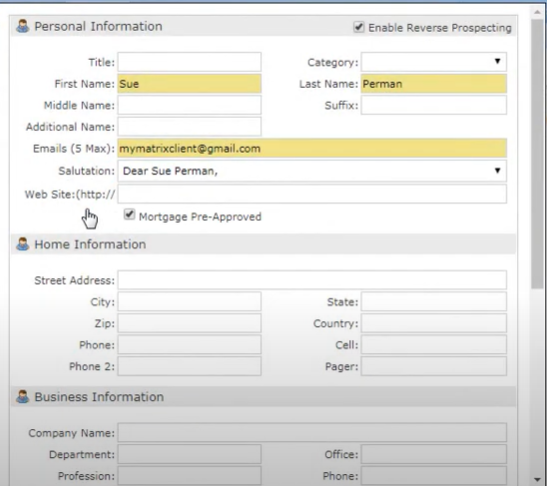Click the Cell phone field
This screenshot has height=486, width=547.
point(434,345)
